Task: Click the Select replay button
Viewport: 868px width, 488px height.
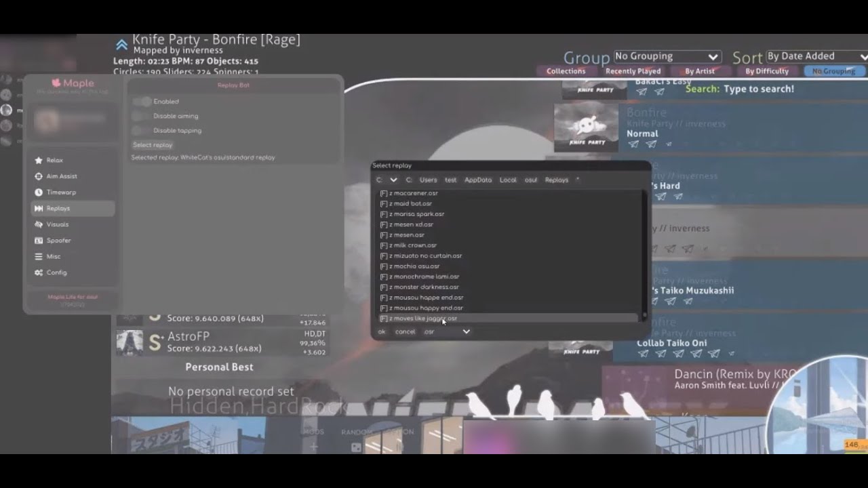Action: [x=153, y=145]
